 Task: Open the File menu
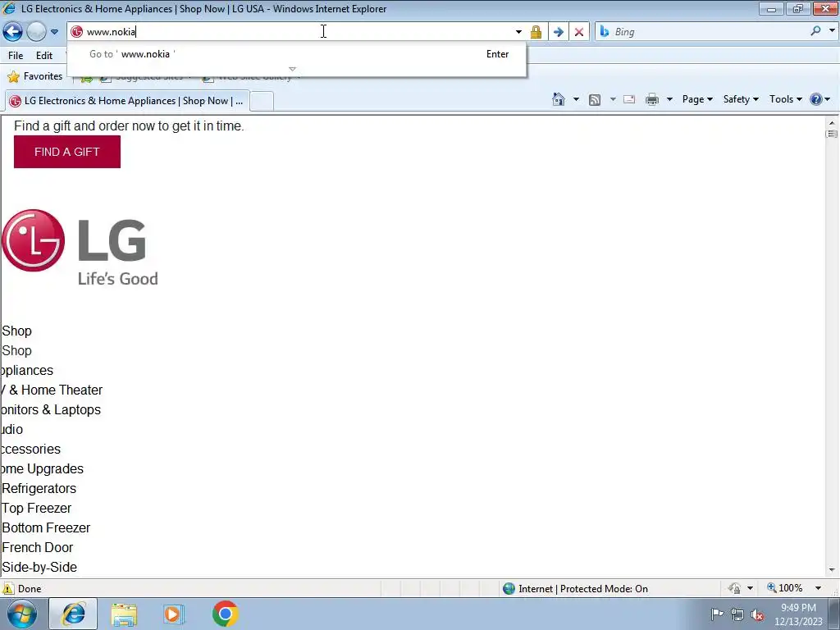click(16, 55)
